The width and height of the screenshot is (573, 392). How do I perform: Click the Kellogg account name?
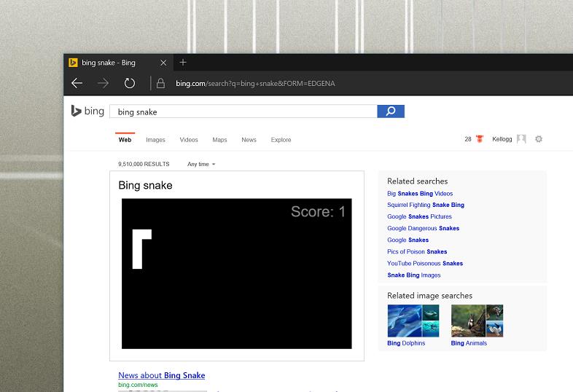click(x=502, y=139)
